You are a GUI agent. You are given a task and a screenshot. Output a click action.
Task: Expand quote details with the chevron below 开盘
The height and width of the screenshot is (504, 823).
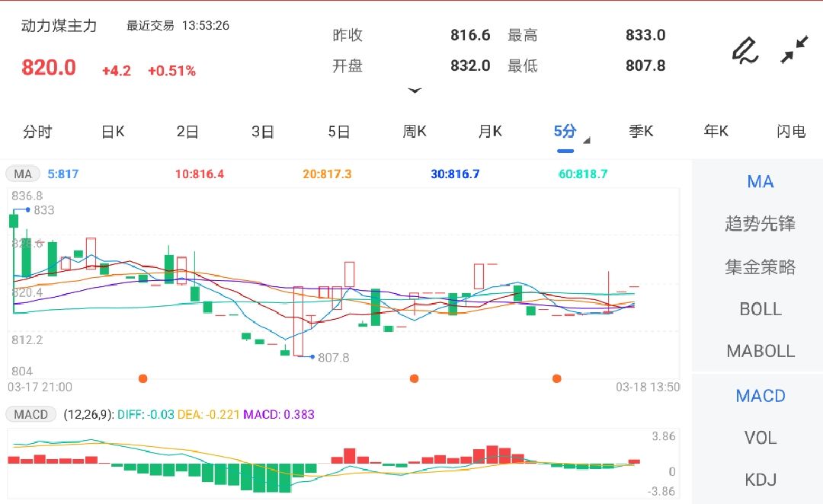tap(415, 91)
